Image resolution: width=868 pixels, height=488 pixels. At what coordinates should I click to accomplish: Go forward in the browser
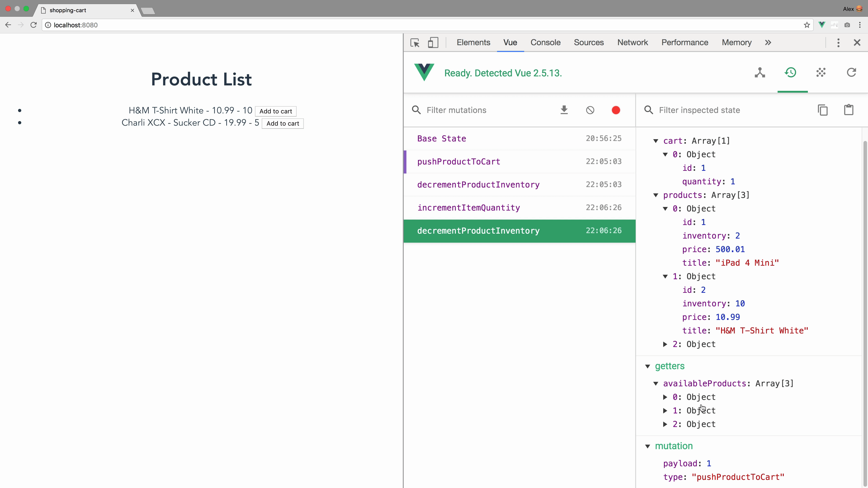click(21, 25)
